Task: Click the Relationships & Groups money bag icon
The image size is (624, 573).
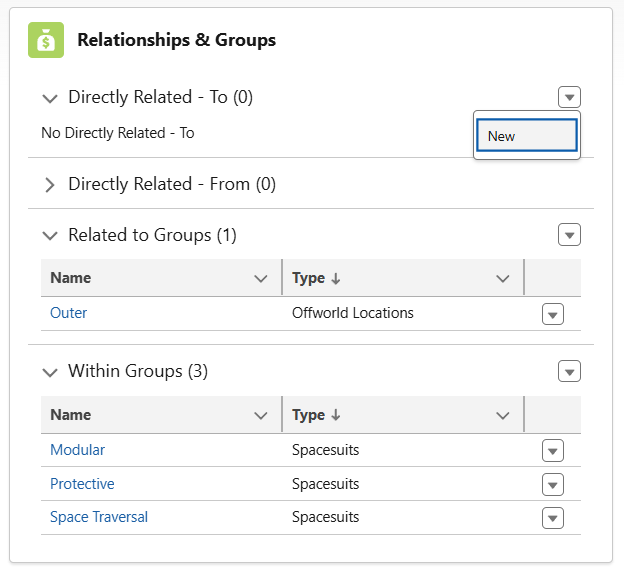Action: 46,40
